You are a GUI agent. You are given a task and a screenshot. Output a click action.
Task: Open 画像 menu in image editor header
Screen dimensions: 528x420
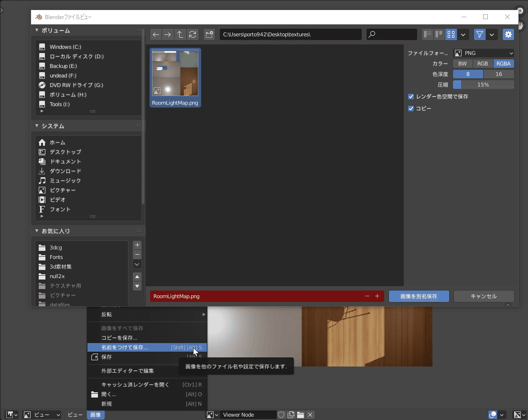(x=96, y=415)
